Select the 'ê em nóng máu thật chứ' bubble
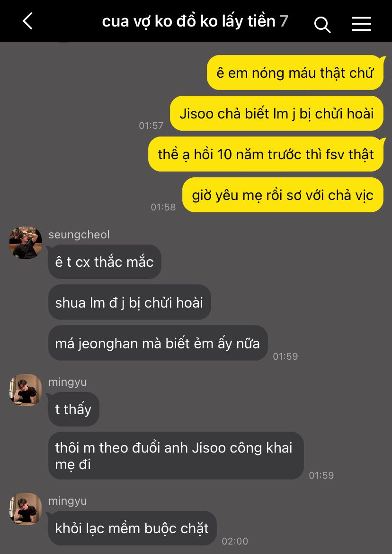The image size is (392, 554). pos(295,73)
